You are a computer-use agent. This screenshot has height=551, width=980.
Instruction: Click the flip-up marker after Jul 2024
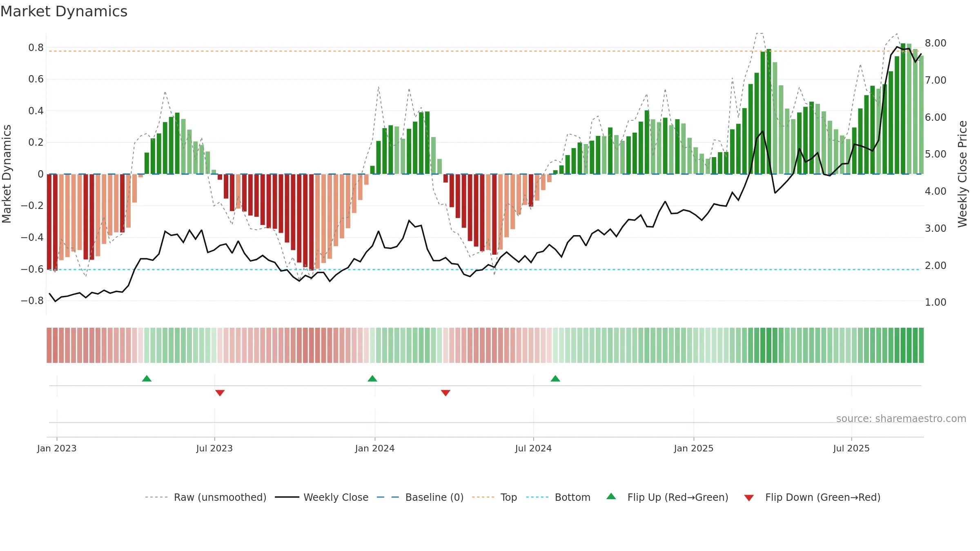click(555, 378)
